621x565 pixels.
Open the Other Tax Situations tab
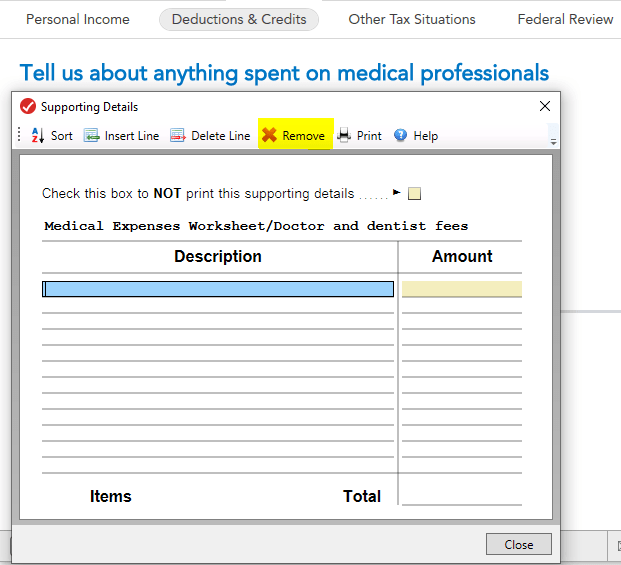point(412,19)
